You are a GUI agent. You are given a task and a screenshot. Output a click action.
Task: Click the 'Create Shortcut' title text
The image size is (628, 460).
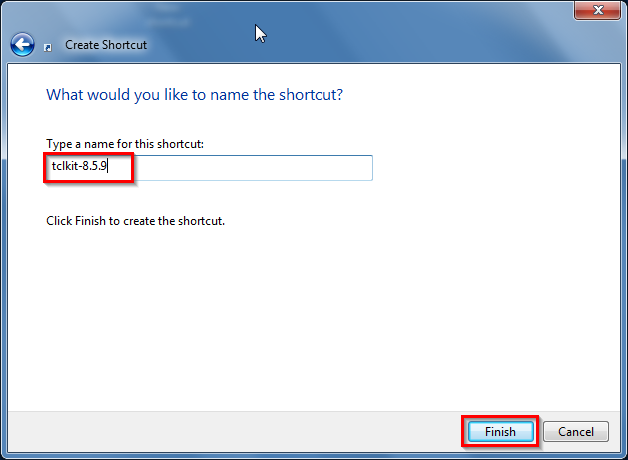(106, 45)
